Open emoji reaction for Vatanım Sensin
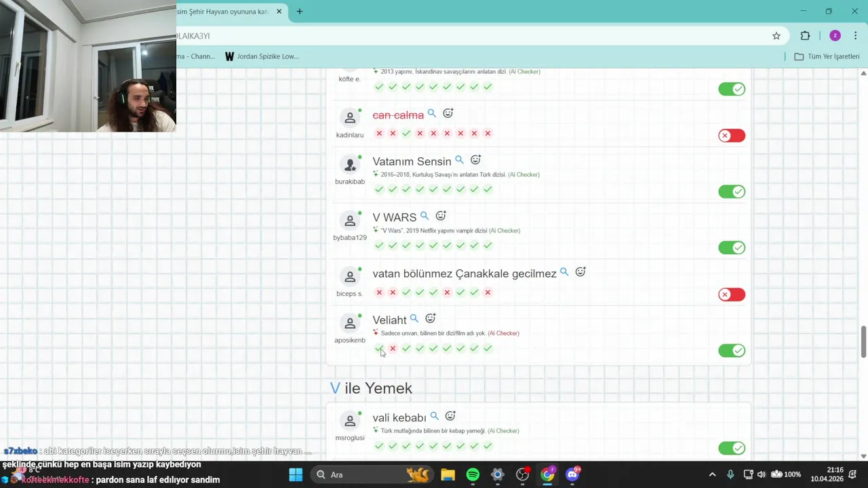Viewport: 868px width, 488px height. 475,160
